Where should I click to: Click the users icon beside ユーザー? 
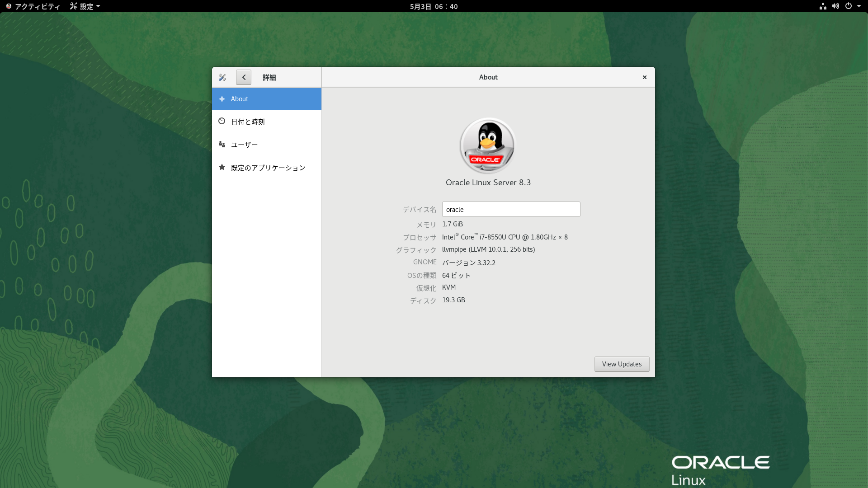[x=222, y=144]
